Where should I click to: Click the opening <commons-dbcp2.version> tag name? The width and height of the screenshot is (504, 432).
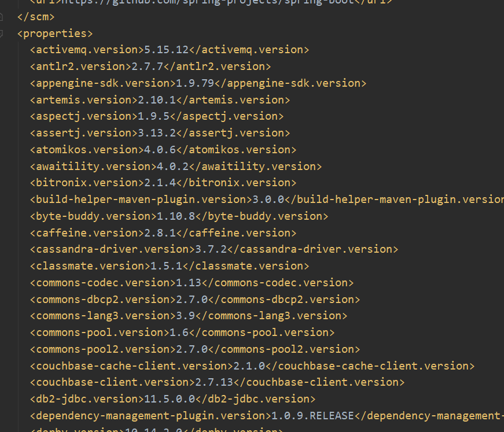pos(103,300)
